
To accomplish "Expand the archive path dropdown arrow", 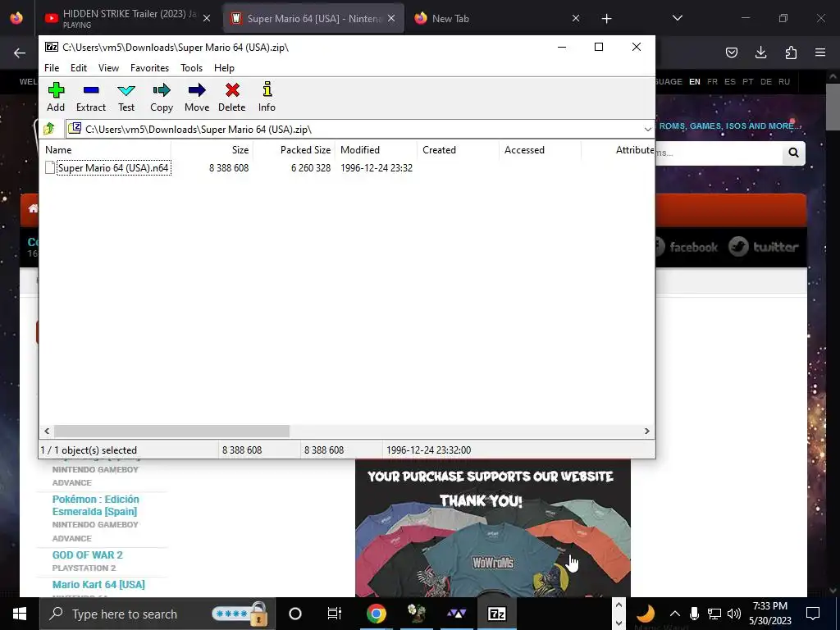I will pos(647,129).
